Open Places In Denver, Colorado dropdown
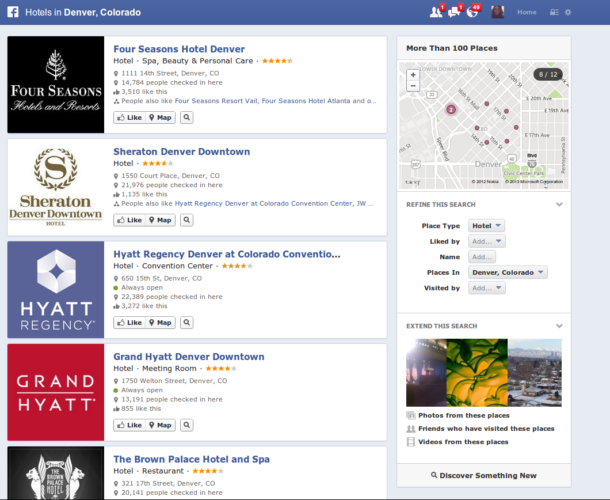The image size is (610, 500). pyautogui.click(x=509, y=272)
